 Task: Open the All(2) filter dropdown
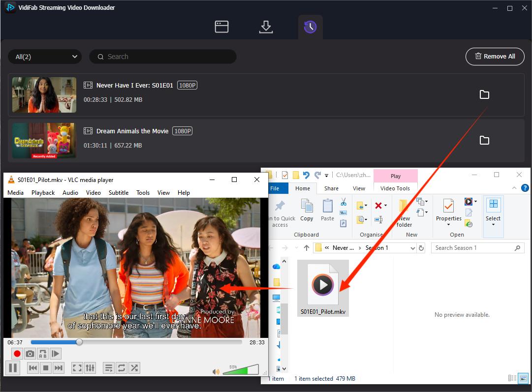44,57
